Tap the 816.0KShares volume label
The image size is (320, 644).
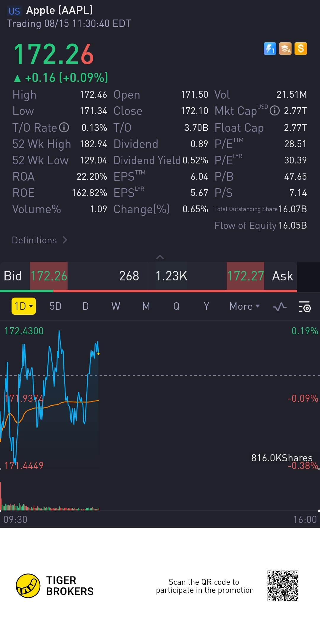[282, 458]
